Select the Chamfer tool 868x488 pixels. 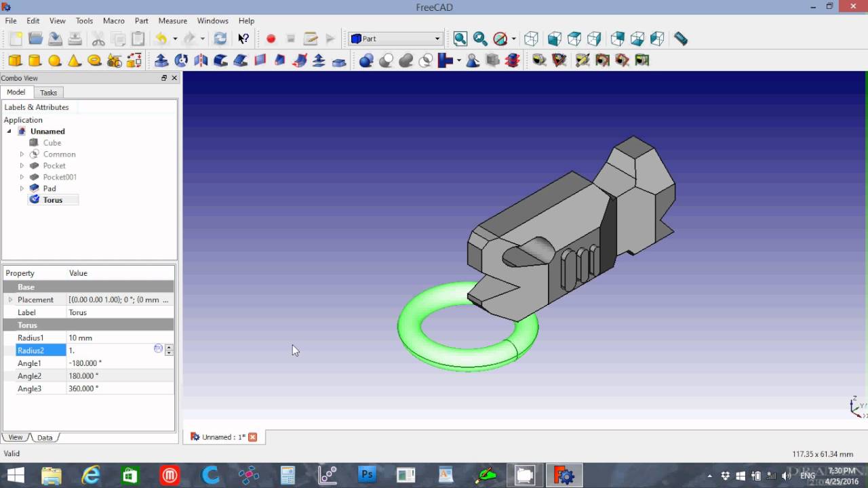(240, 60)
